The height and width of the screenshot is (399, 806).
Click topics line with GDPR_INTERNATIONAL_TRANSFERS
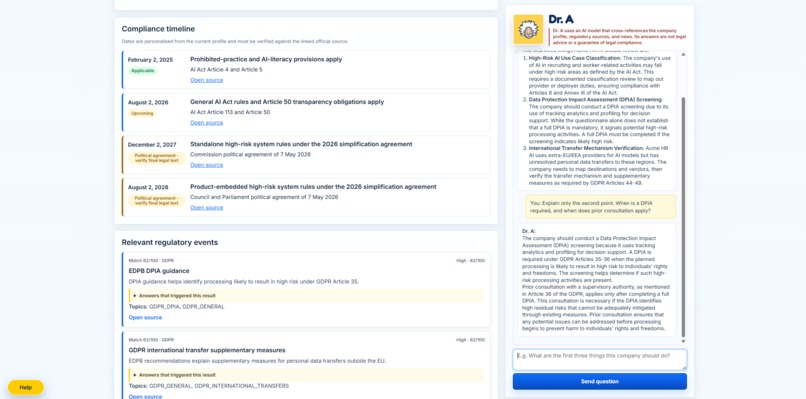point(209,386)
